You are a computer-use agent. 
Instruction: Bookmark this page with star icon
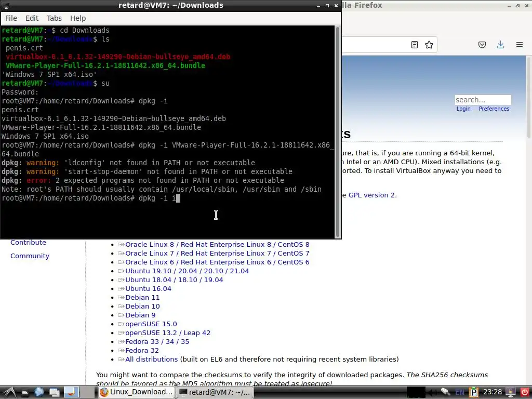tap(429, 45)
